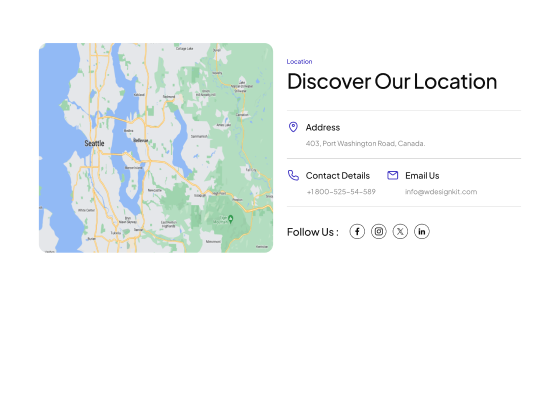Click the address text Port Washington Road

click(x=359, y=144)
